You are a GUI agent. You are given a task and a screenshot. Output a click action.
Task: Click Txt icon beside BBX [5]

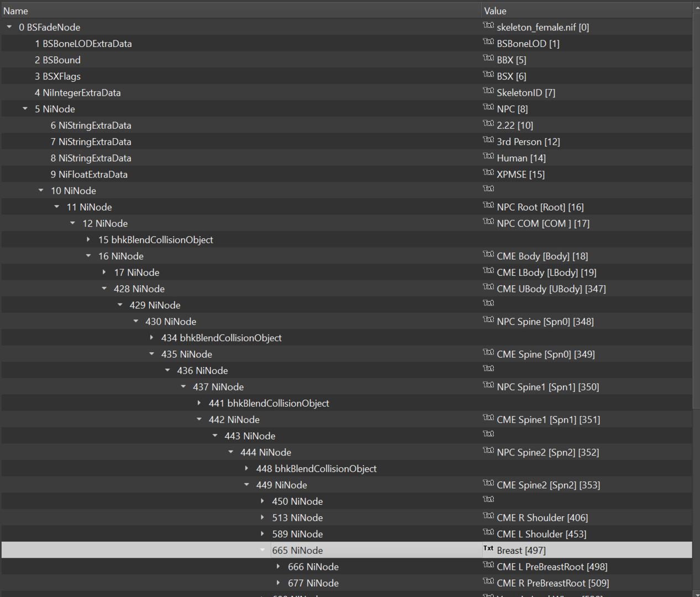488,58
